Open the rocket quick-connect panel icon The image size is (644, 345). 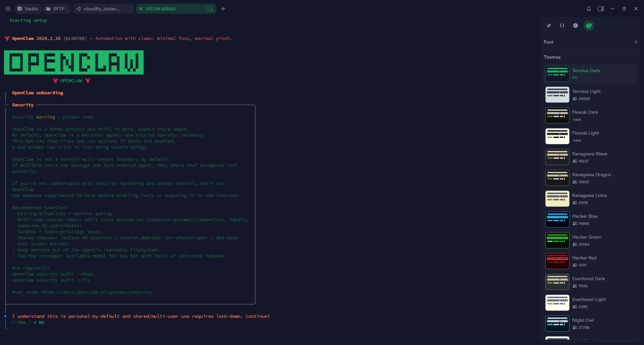point(549,26)
